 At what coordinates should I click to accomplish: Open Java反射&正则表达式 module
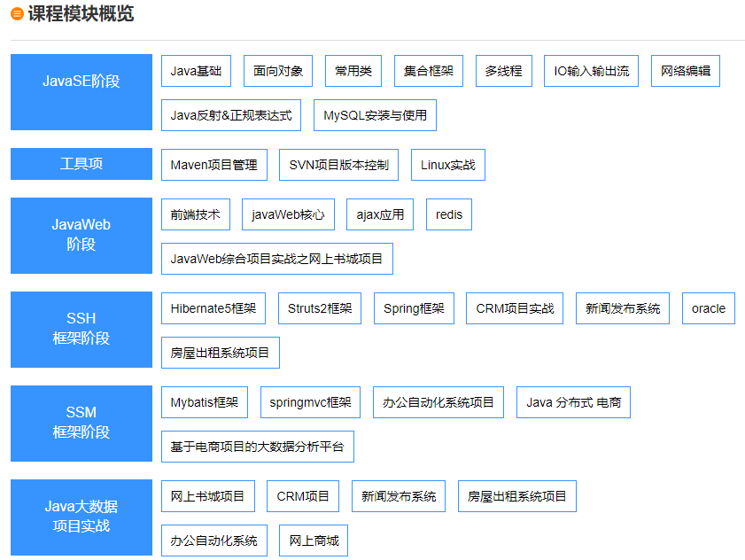(230, 115)
